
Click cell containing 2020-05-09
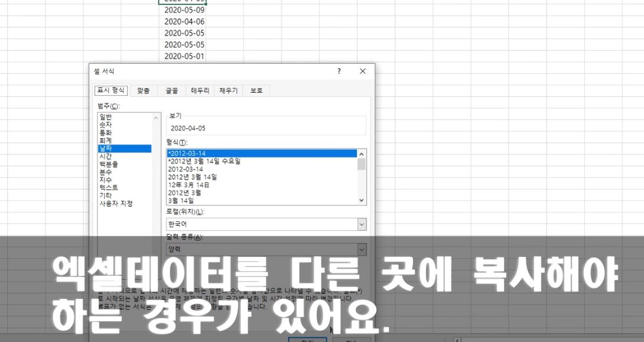[183, 10]
